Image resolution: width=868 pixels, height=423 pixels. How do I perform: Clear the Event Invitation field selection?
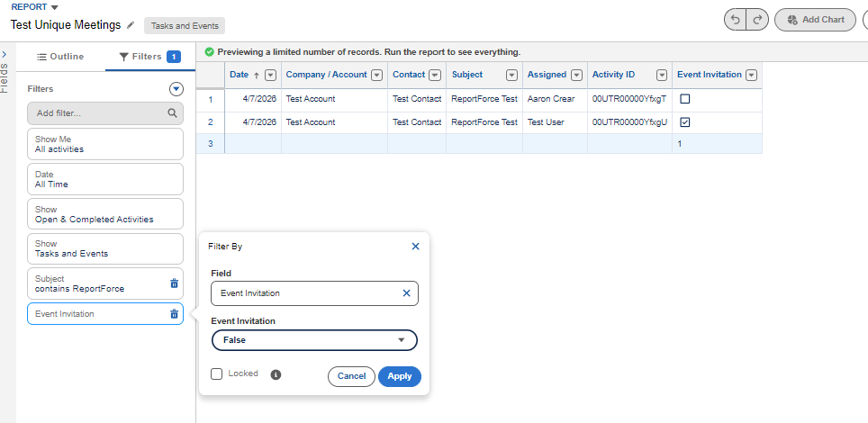point(406,293)
